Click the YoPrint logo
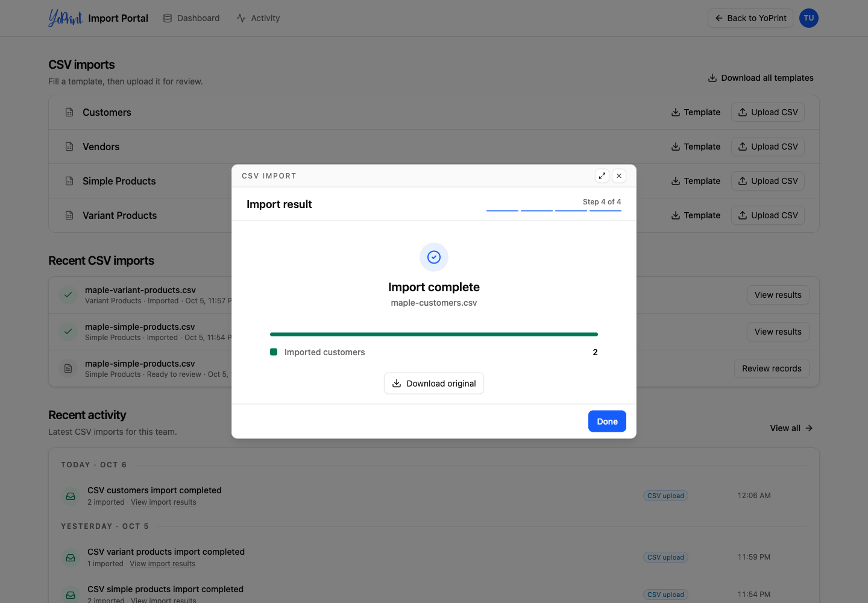 [65, 18]
